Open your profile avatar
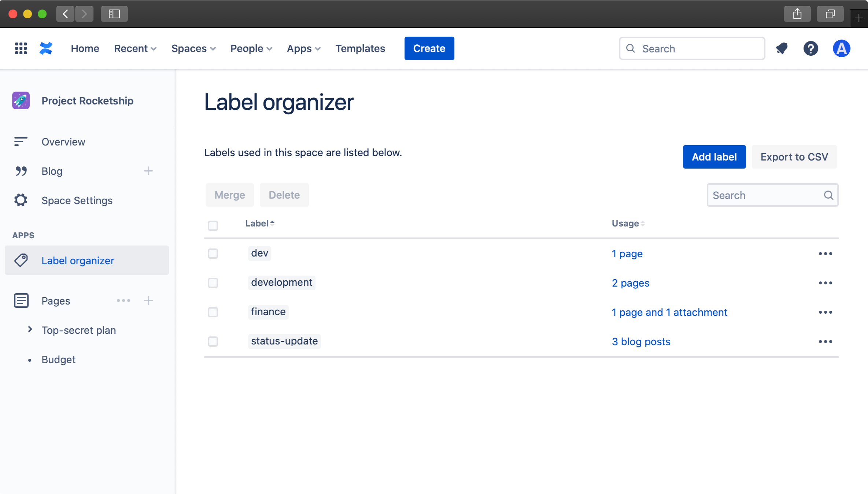868x494 pixels. (842, 48)
